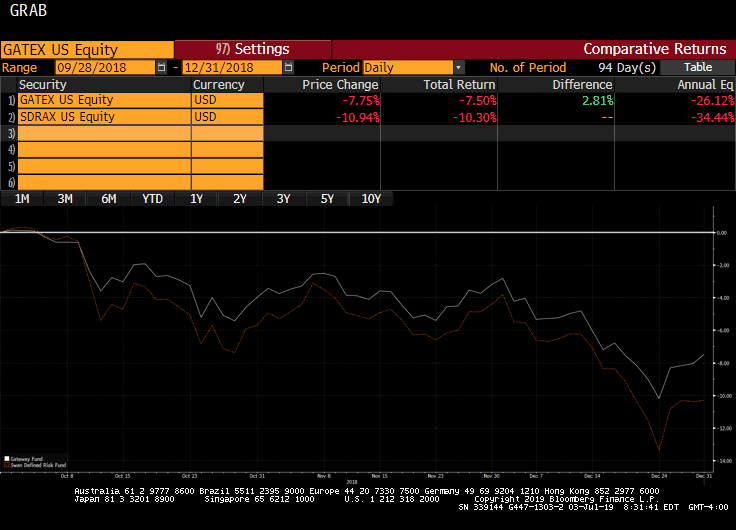Image resolution: width=736 pixels, height=530 pixels.
Task: Click the GRAB label at top
Action: click(28, 10)
